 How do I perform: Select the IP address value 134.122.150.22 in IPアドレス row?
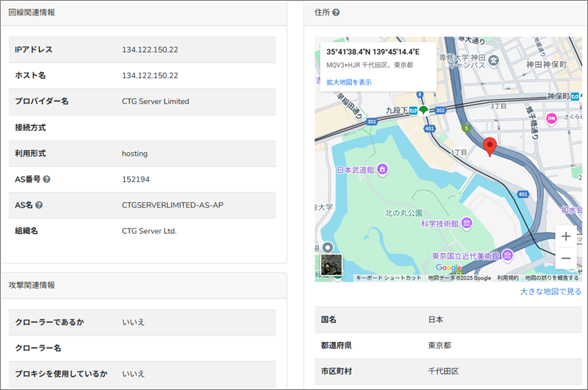pos(150,49)
